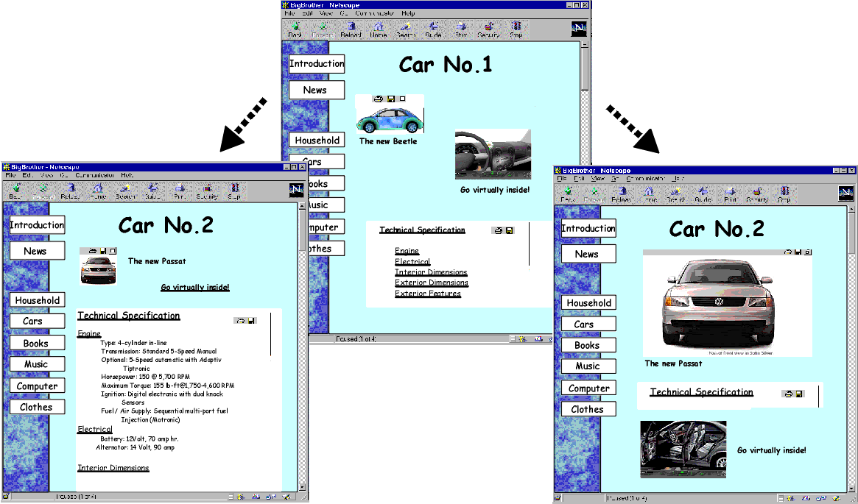
Task: Open the Electrical link in the Car No.1 window
Action: (x=412, y=262)
